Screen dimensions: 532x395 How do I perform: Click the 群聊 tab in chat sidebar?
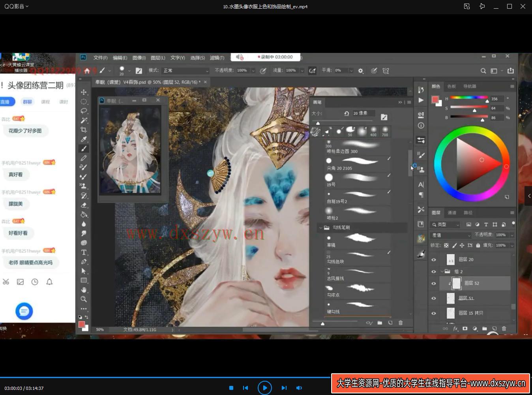(27, 102)
